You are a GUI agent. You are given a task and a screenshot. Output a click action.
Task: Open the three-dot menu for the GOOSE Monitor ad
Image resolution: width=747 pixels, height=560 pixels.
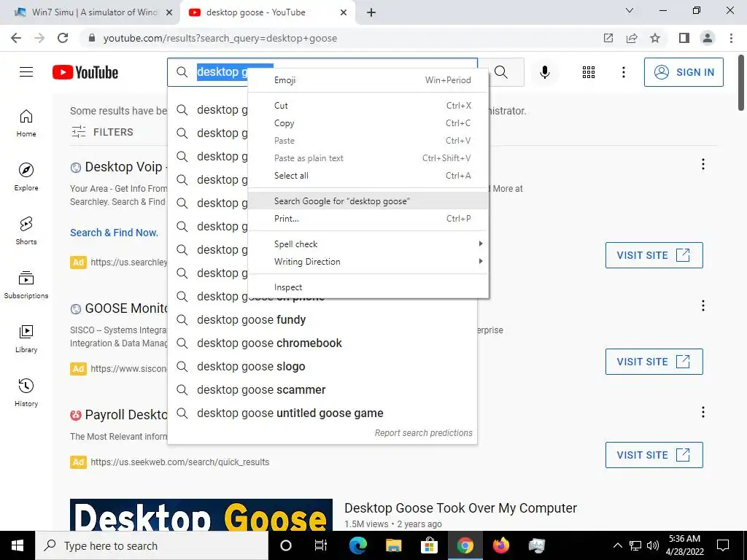(x=703, y=306)
